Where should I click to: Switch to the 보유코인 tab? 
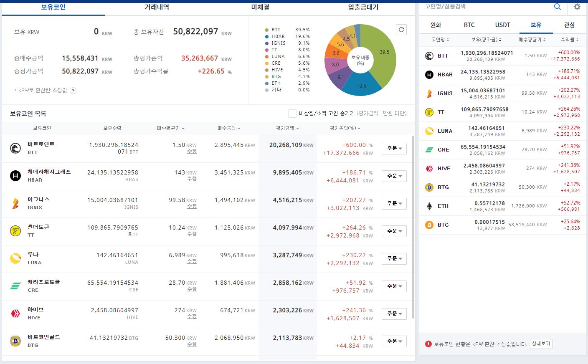tap(53, 8)
